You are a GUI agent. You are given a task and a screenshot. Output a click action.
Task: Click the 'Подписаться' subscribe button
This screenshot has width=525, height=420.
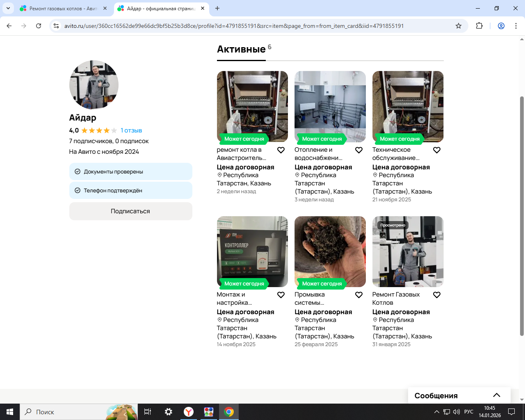[x=131, y=211]
